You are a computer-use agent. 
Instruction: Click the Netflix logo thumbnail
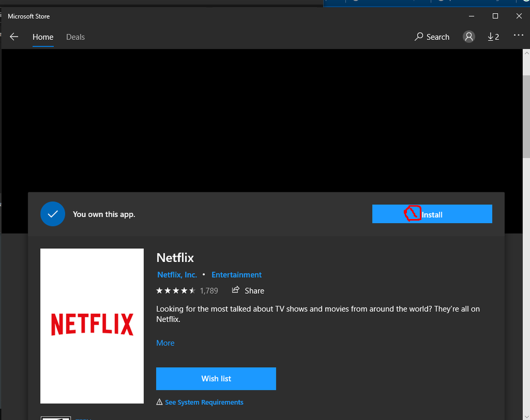click(x=92, y=326)
